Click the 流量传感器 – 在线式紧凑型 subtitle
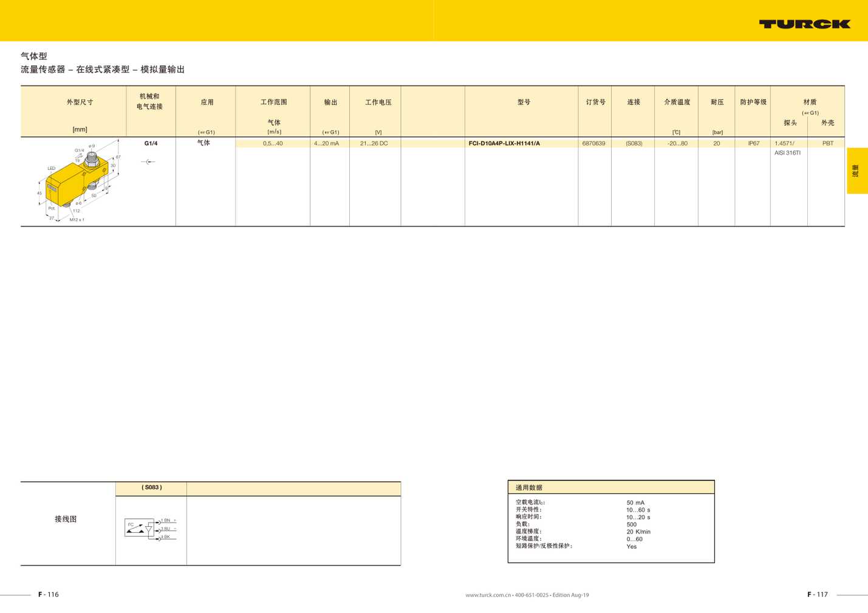This screenshot has width=868, height=613. [x=103, y=69]
